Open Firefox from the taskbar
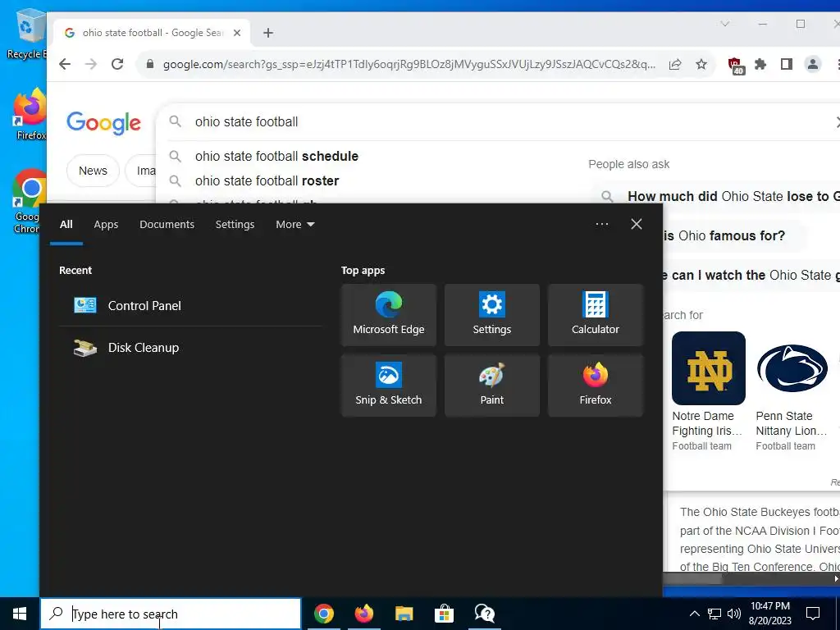 (x=363, y=614)
